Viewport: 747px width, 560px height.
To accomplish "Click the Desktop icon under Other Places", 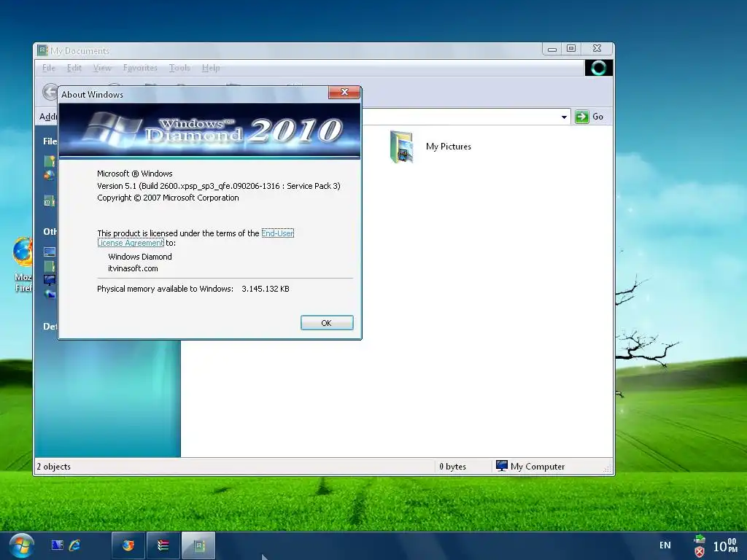I will 50,252.
